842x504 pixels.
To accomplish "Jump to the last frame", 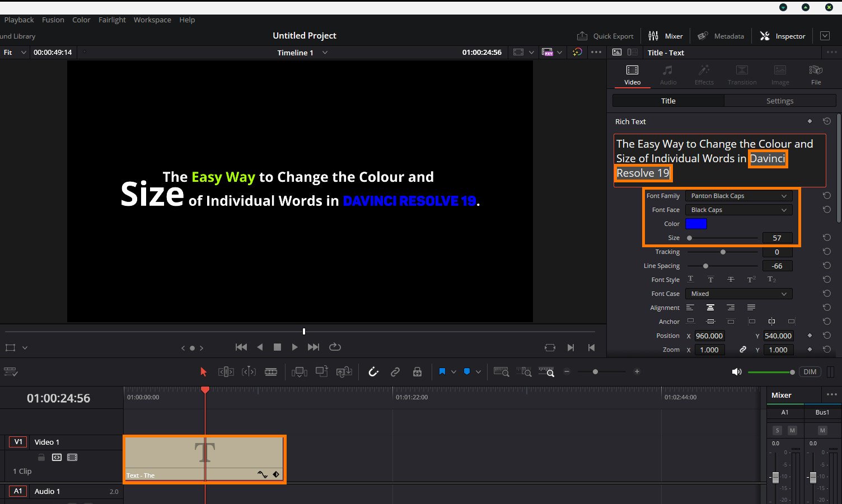I will point(314,347).
